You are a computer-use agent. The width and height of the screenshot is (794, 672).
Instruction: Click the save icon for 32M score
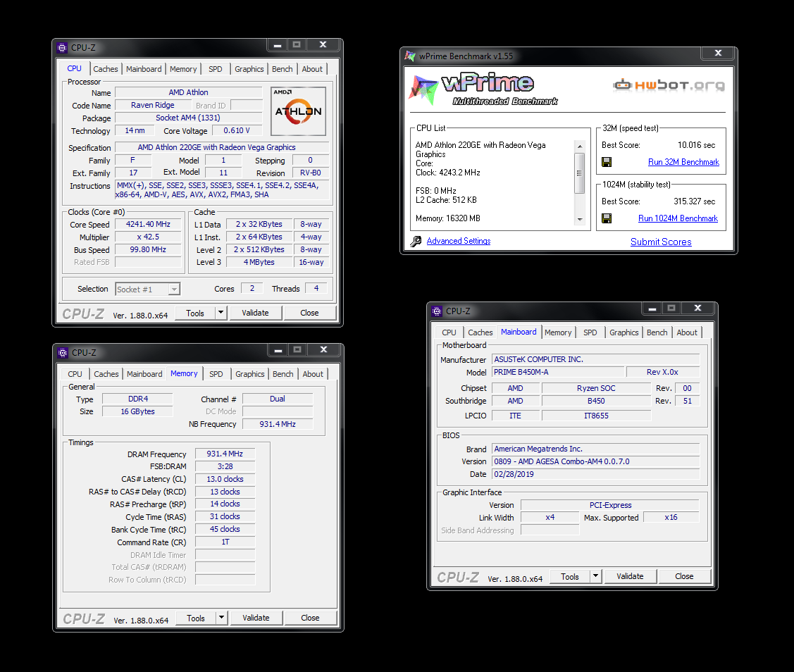pos(606,162)
